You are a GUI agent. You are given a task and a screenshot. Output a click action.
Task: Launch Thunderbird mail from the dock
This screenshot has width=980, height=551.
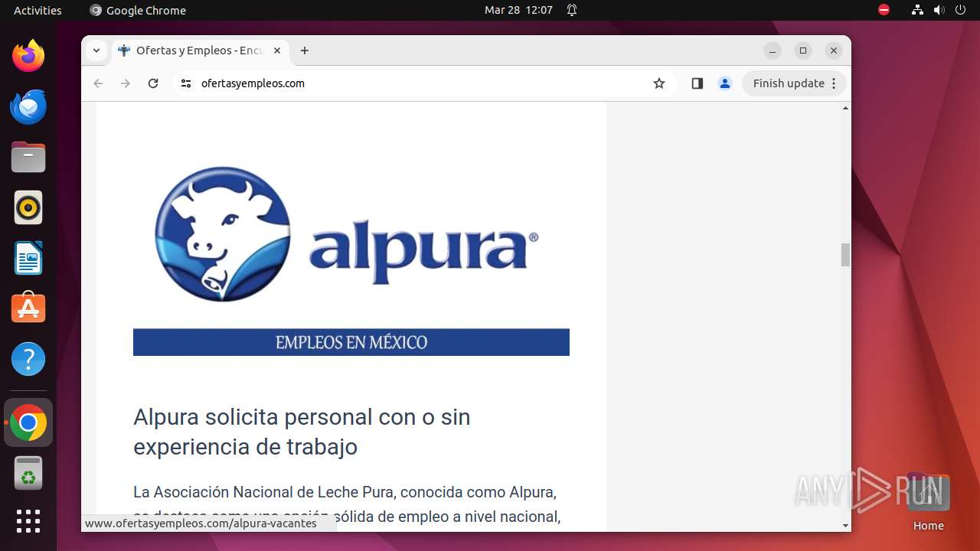point(28,106)
